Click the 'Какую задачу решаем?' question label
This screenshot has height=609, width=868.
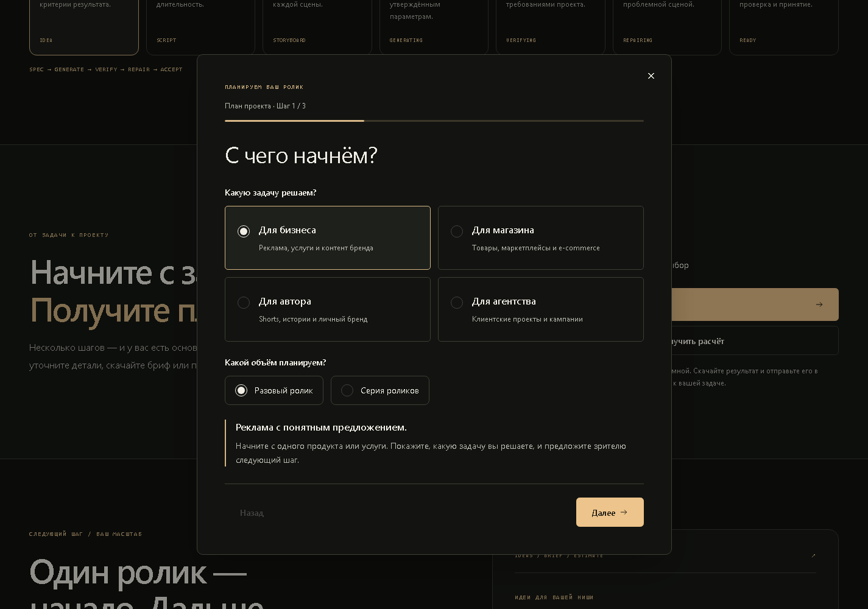pyautogui.click(x=270, y=192)
